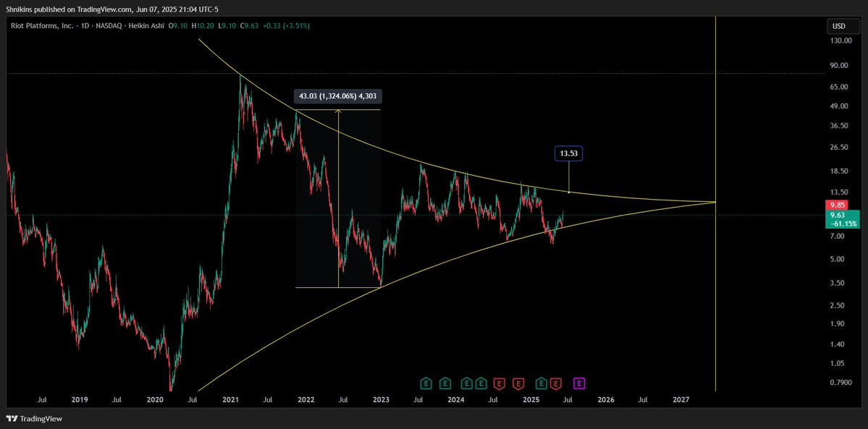
Task: Click the 130.00 price axis label
Action: click(x=840, y=41)
